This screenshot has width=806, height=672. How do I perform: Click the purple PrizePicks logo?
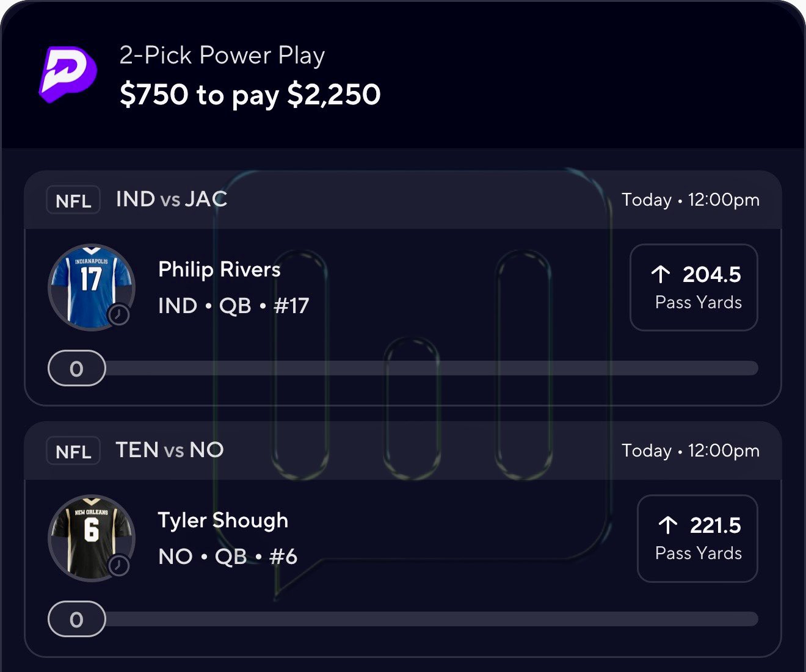(x=68, y=74)
